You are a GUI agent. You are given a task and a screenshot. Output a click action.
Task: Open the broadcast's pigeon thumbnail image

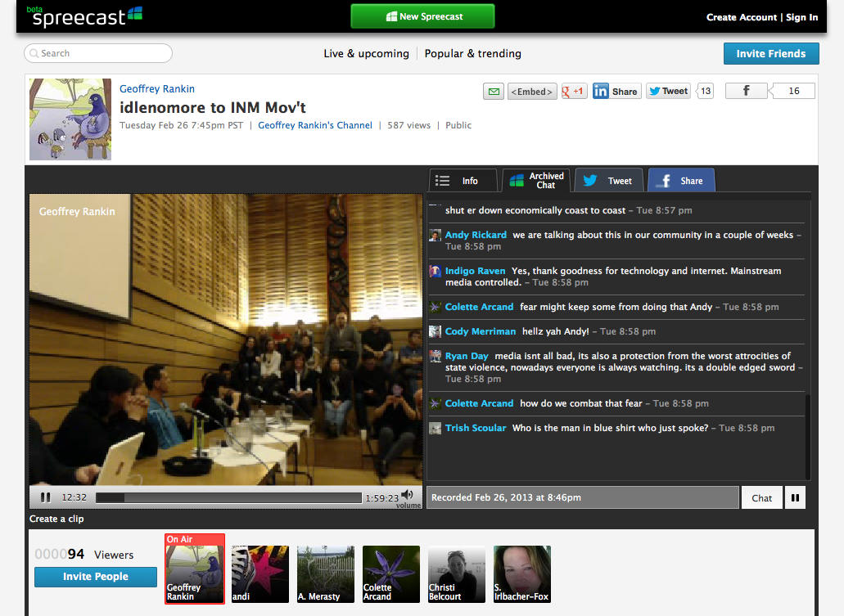[70, 119]
